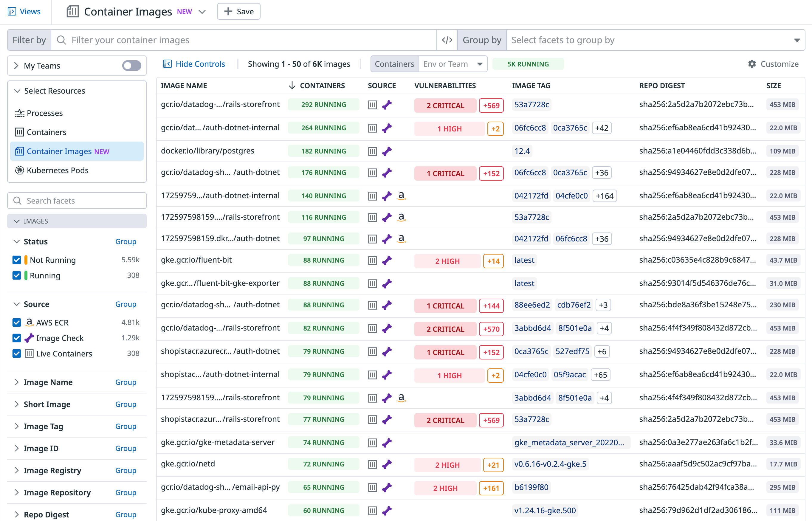812x521 pixels.
Task: Click container icon in kube-proxy-amd64 row
Action: pos(372,511)
